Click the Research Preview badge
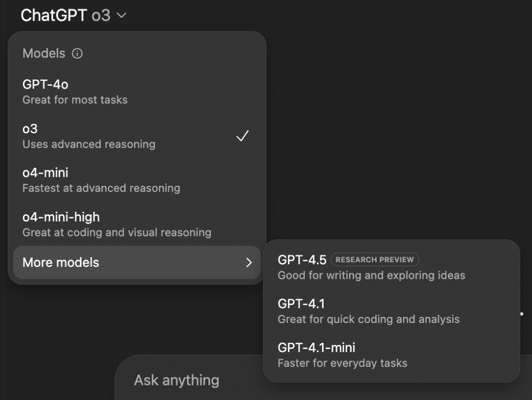 click(375, 260)
